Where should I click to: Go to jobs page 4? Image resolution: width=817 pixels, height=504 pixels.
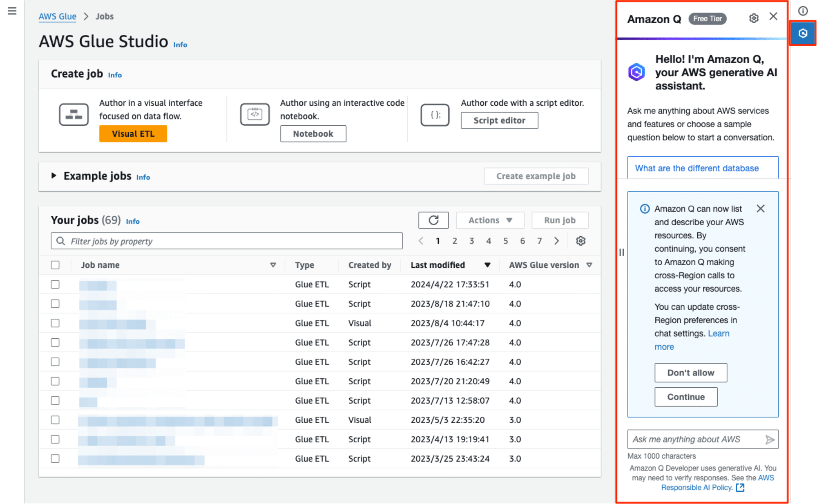pyautogui.click(x=489, y=241)
